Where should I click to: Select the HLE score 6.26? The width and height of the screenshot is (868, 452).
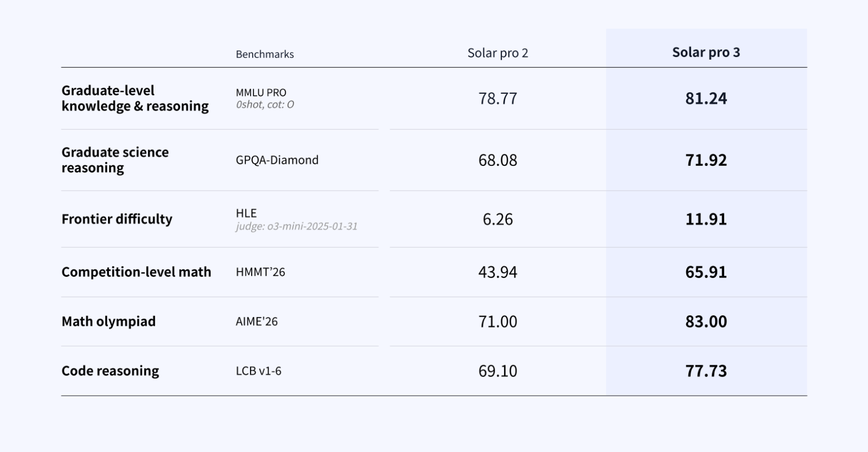[x=497, y=219]
